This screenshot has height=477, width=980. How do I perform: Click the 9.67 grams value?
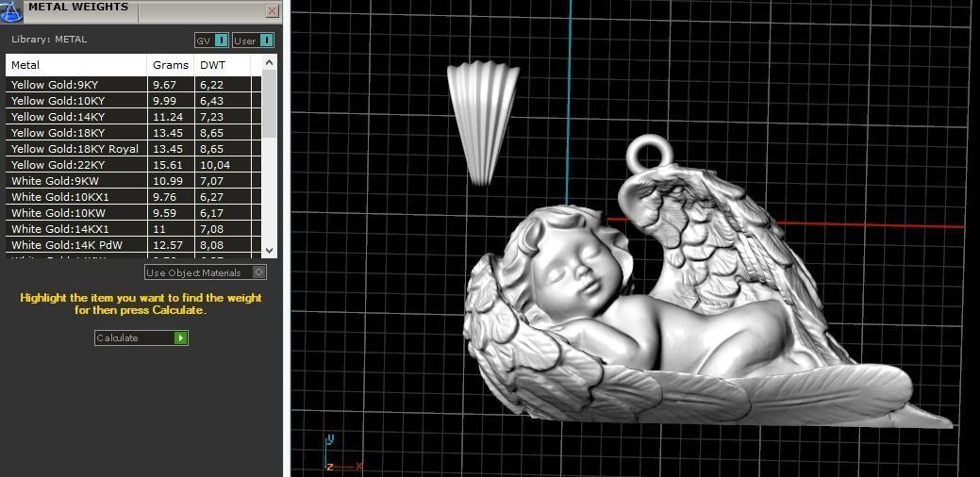point(164,84)
